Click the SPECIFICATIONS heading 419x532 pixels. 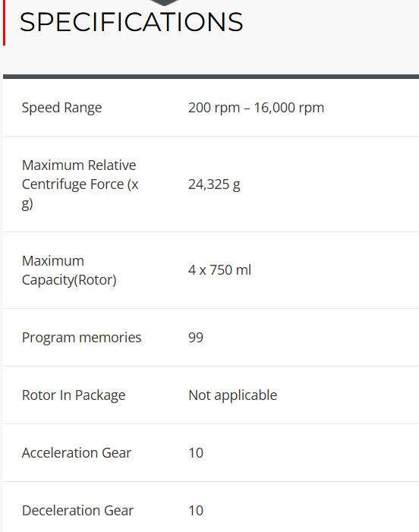pos(131,23)
